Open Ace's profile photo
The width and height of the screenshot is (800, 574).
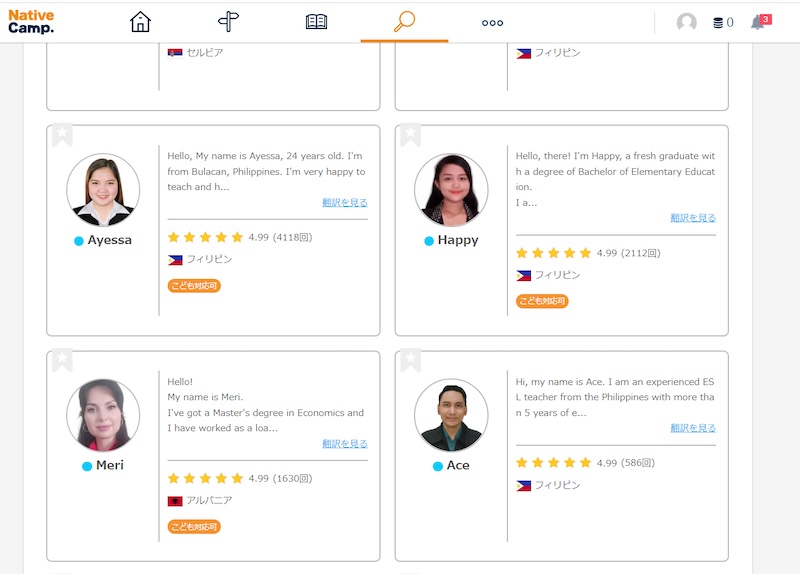click(x=452, y=415)
